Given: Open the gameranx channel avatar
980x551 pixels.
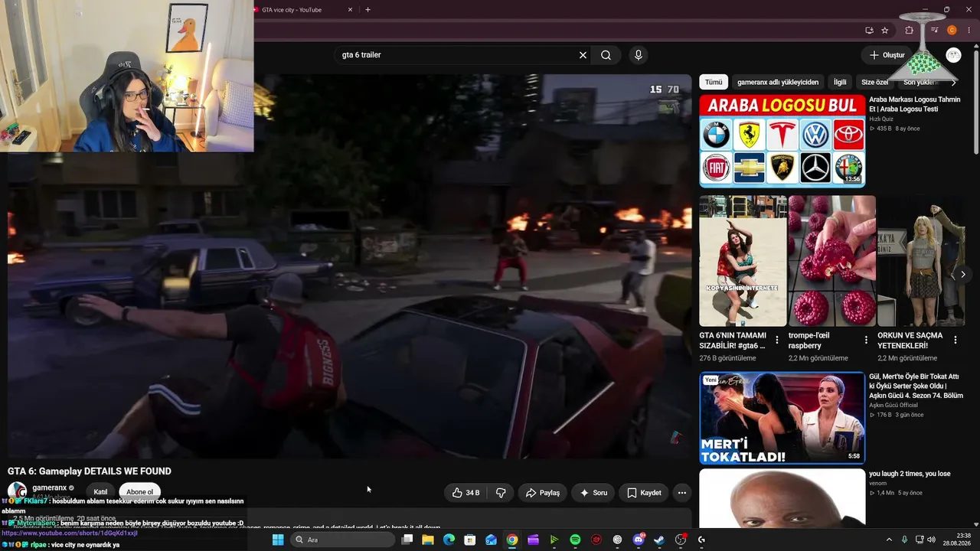Looking at the screenshot, I should [17, 491].
